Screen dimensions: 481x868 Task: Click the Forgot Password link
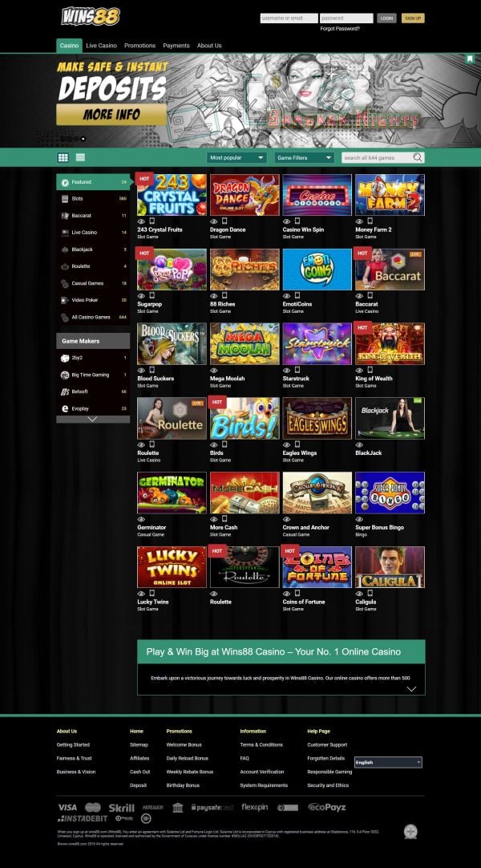[340, 29]
